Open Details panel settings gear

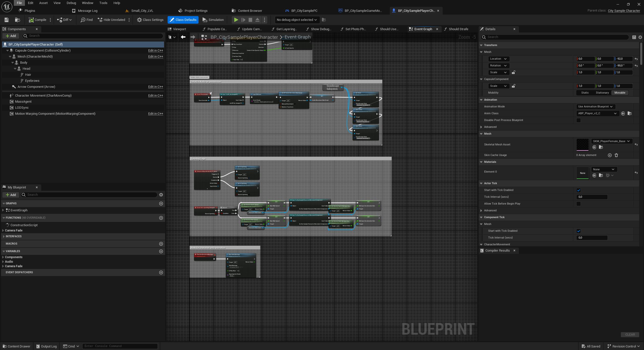click(x=640, y=37)
